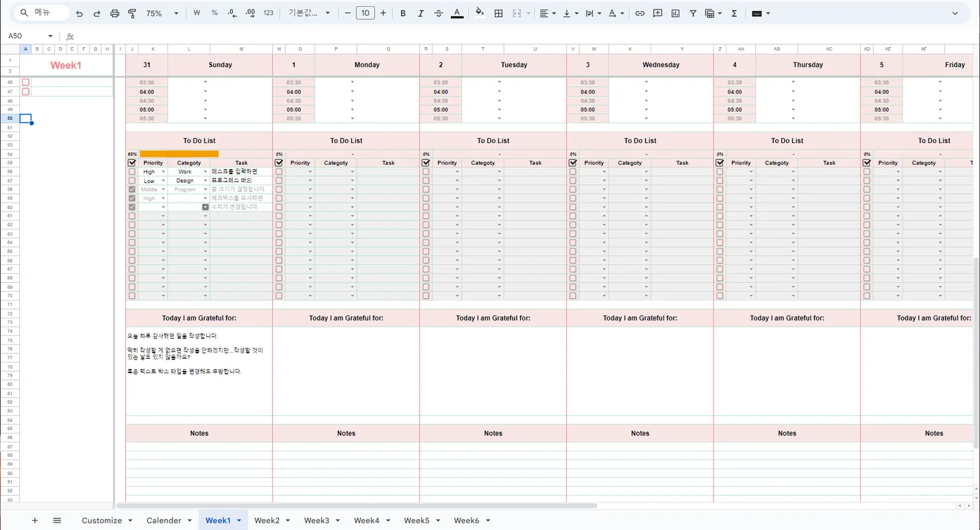Add a new sheet

click(x=35, y=520)
